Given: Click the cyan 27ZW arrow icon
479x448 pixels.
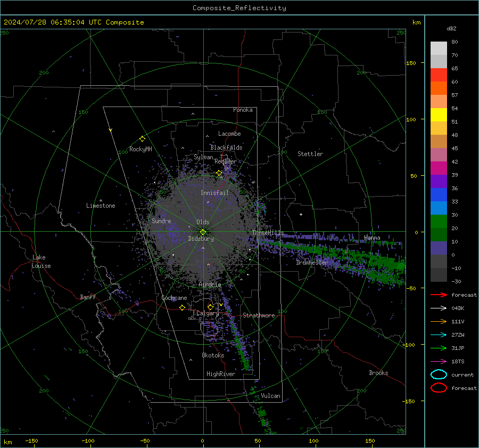Looking at the screenshot, I should click(x=439, y=335).
